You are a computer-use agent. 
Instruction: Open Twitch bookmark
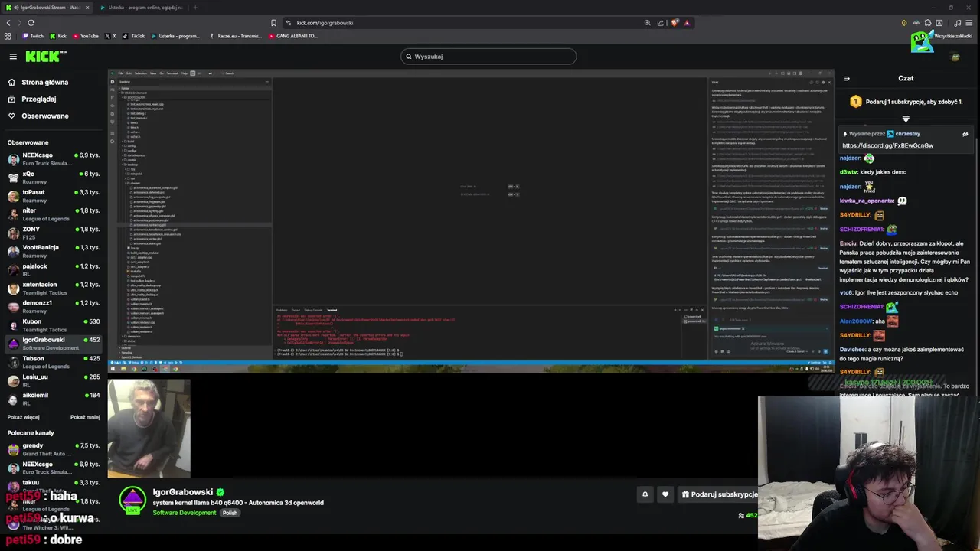[x=33, y=36]
